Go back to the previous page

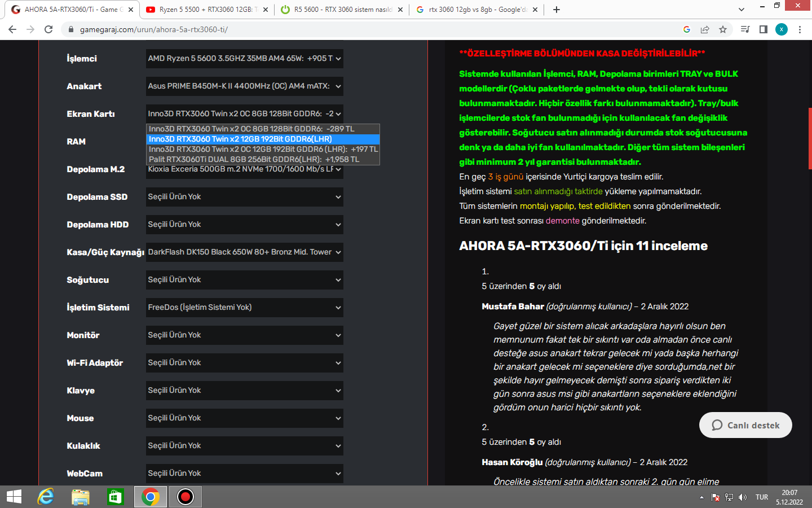tap(12, 29)
